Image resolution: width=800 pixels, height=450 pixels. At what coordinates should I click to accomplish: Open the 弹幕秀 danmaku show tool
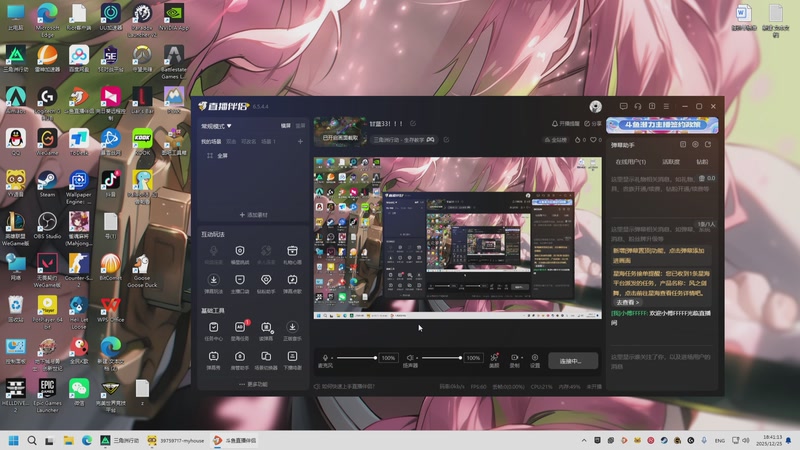tap(213, 360)
